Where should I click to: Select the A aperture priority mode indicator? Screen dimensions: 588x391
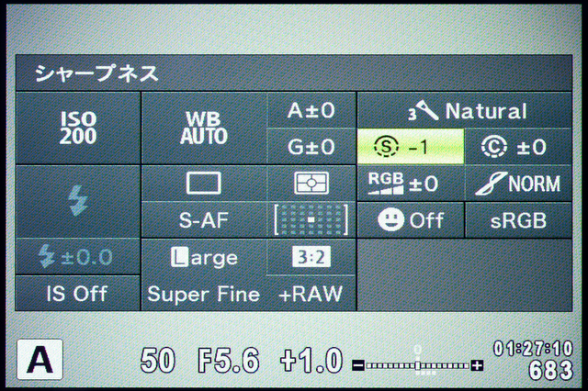[x=40, y=359]
